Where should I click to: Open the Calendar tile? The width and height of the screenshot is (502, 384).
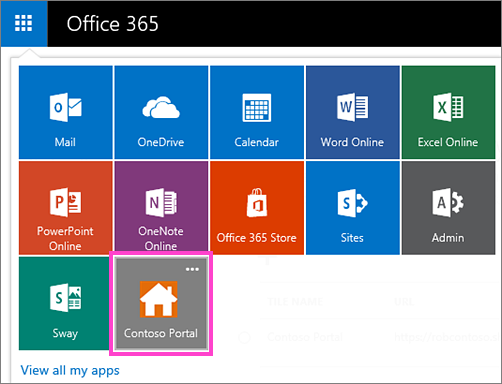pyautogui.click(x=257, y=112)
